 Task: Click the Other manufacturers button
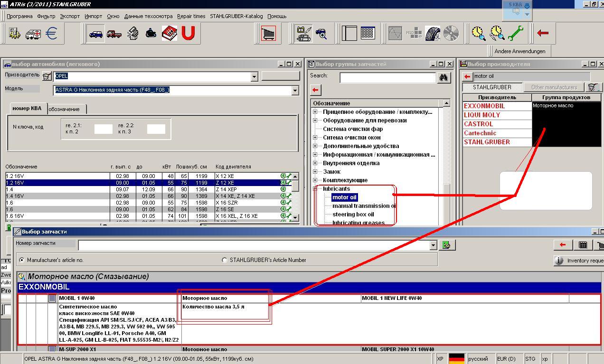(x=554, y=87)
